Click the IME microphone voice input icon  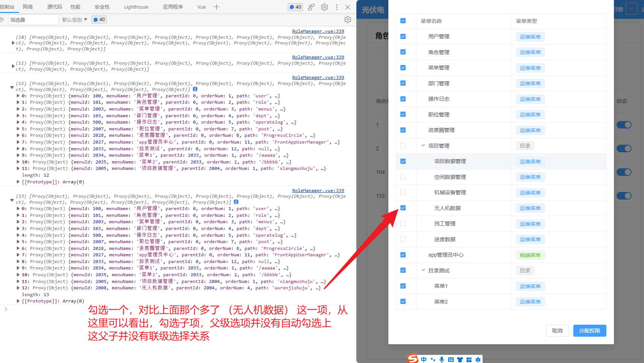[x=442, y=360]
